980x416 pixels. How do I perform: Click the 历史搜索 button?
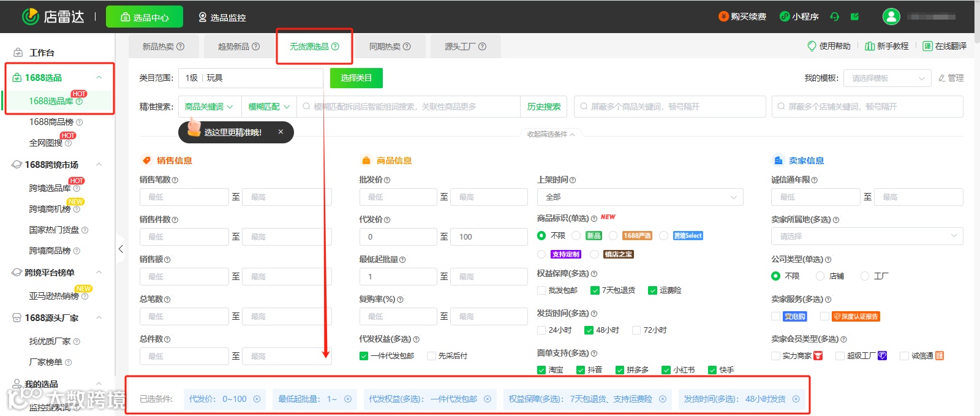[544, 107]
